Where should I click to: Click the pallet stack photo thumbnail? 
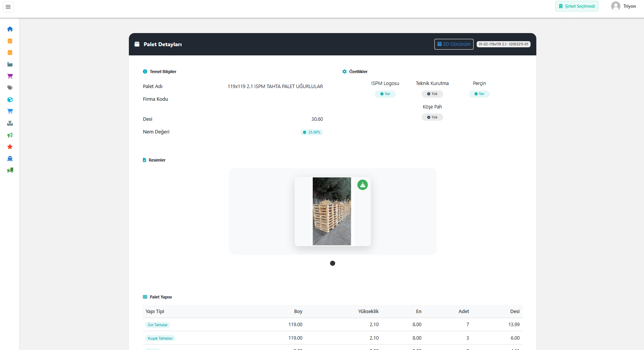coord(332,211)
